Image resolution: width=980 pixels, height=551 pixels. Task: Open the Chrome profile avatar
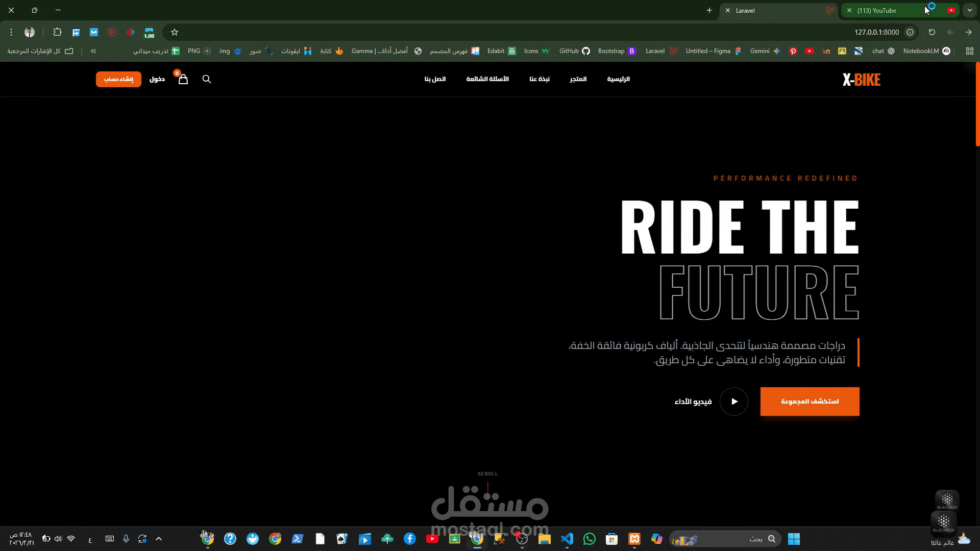click(30, 32)
